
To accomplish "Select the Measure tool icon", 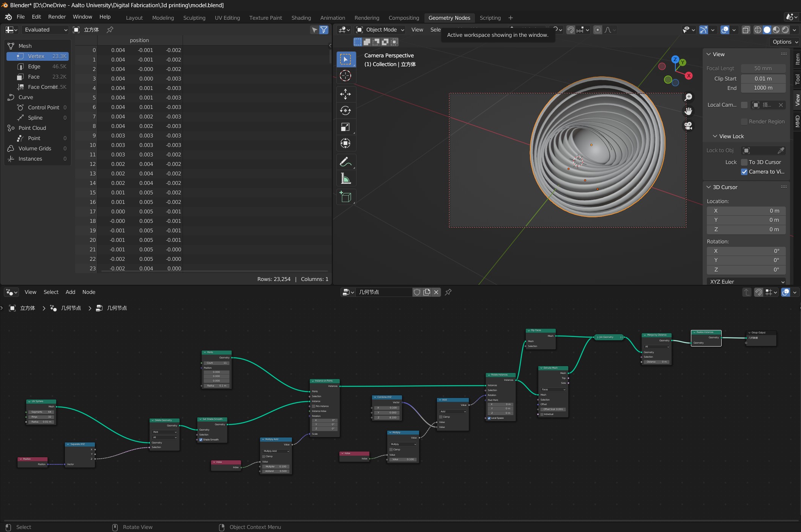I will [x=345, y=178].
